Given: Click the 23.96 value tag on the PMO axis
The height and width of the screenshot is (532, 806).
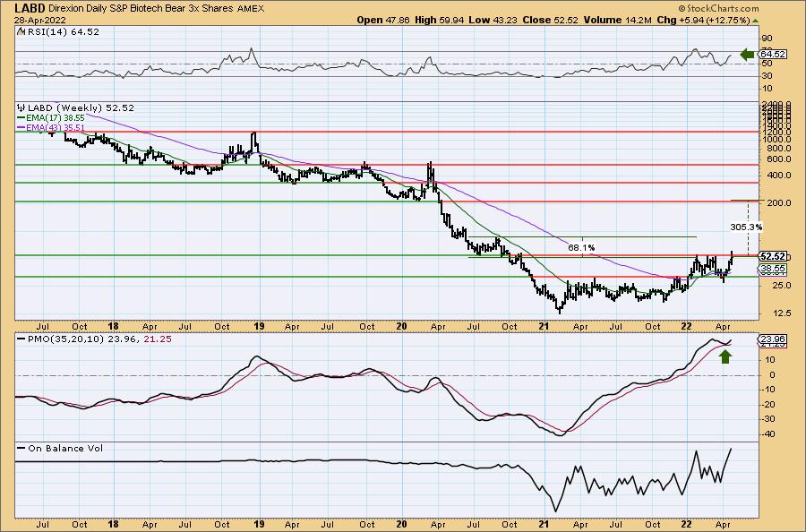Looking at the screenshot, I should tap(773, 339).
